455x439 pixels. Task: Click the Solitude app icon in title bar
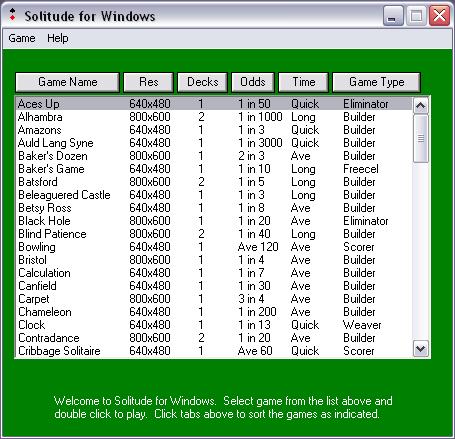pos(12,15)
